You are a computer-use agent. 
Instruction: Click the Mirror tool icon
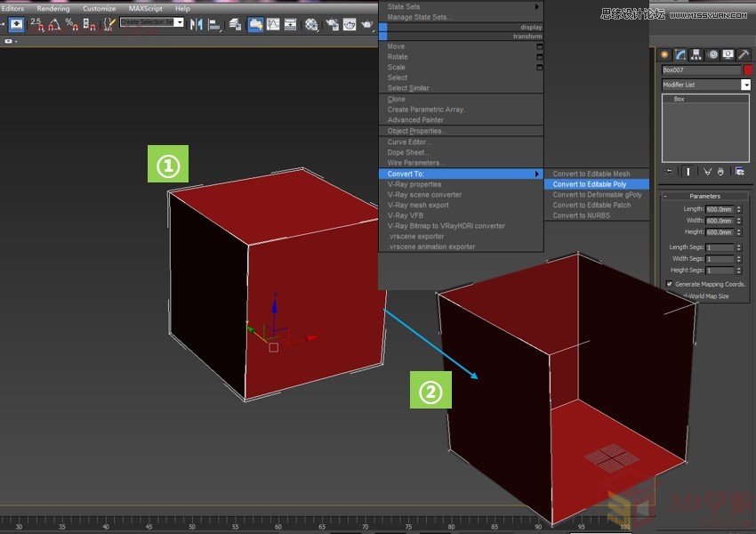tap(196, 24)
